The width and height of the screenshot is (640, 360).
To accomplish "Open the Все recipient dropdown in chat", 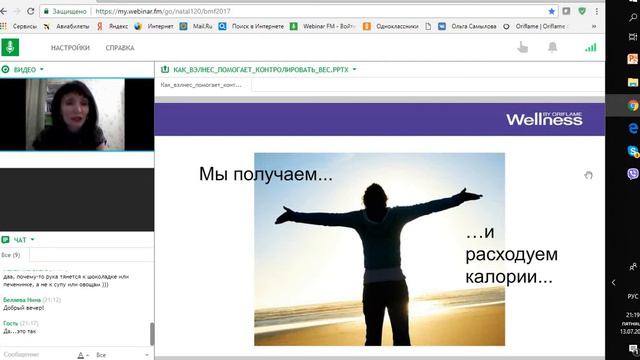I will (x=122, y=355).
